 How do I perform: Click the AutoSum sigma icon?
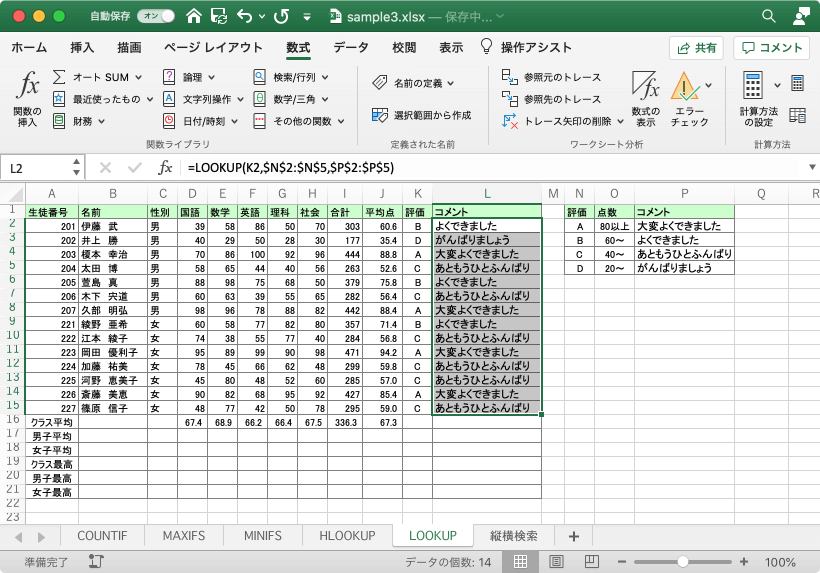(x=59, y=77)
